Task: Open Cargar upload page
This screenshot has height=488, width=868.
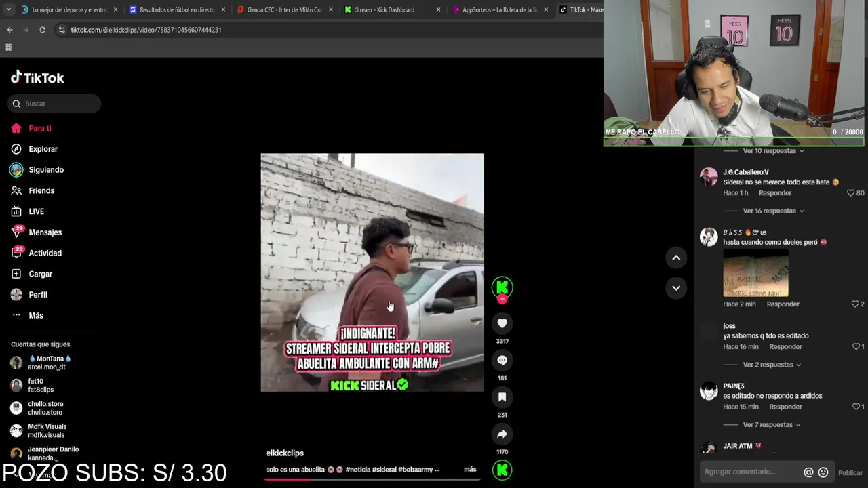Action: [x=32, y=274]
